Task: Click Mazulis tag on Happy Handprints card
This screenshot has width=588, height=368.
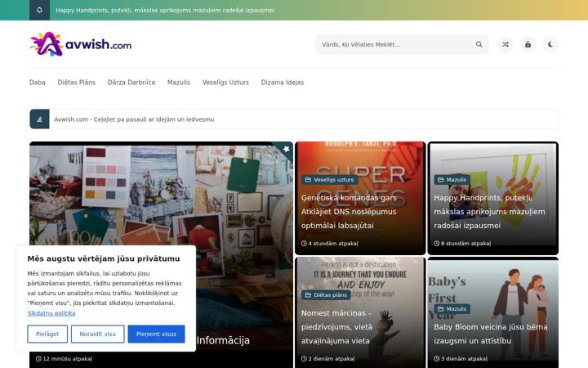Action: [452, 179]
